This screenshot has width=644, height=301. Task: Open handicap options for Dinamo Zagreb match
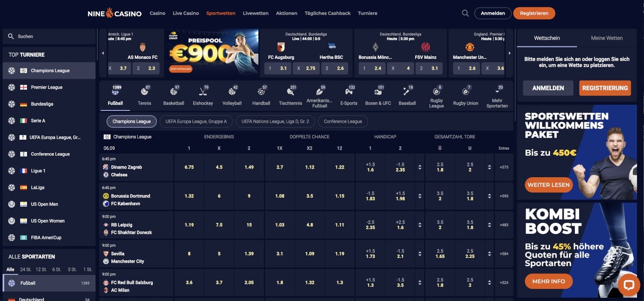click(420, 167)
